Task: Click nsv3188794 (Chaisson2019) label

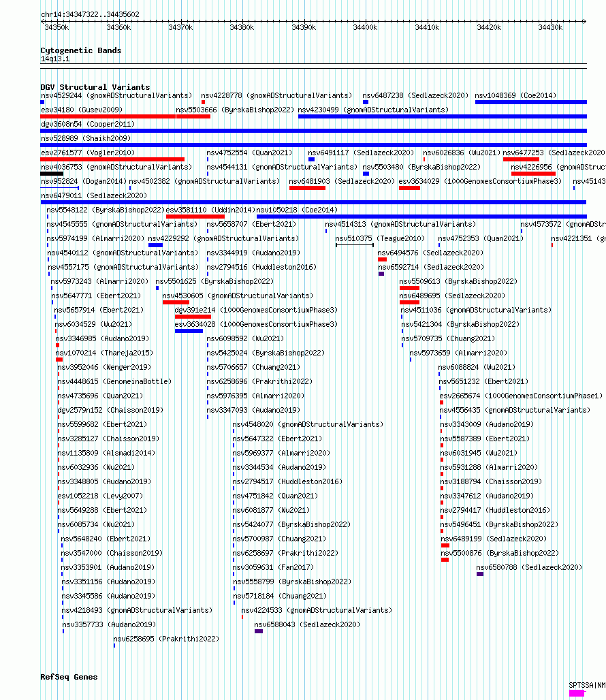Action: 491,481
